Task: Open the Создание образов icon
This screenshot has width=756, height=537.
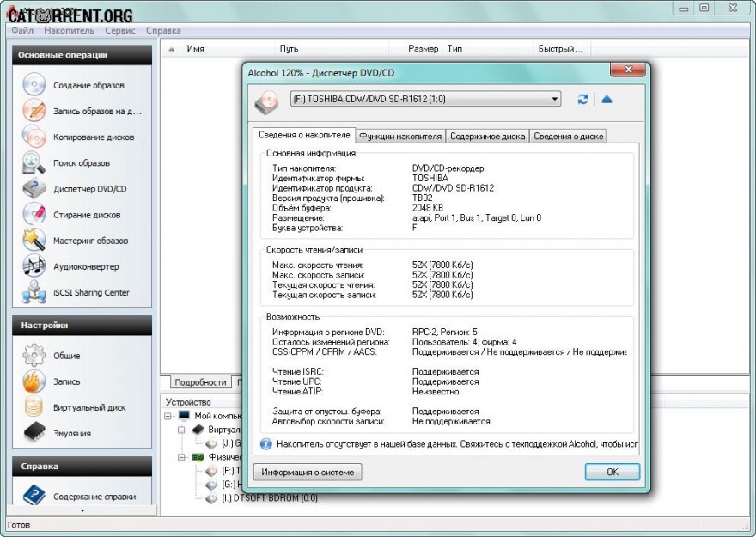Action: (34, 85)
